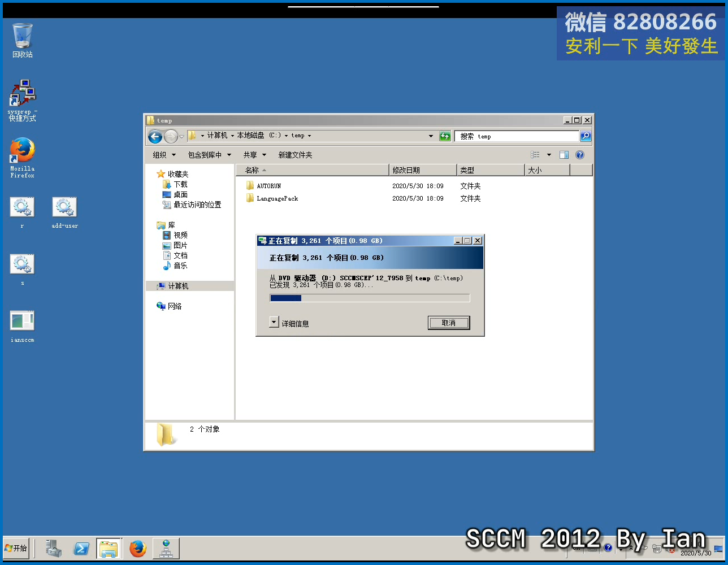This screenshot has height=565, width=728.
Task: Click the Explorer back navigation arrow
Action: click(x=155, y=136)
